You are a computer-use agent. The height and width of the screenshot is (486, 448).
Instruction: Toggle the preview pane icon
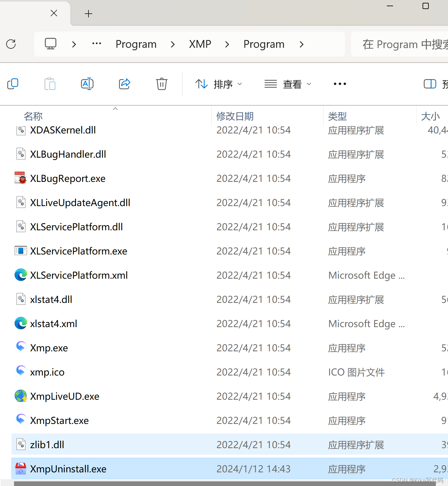click(x=430, y=84)
